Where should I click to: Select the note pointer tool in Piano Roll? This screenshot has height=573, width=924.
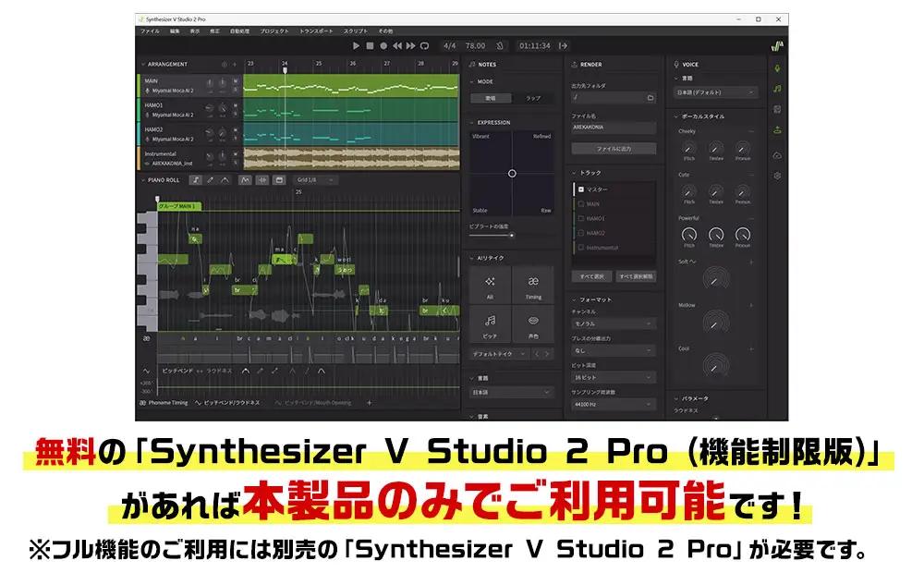[x=196, y=180]
